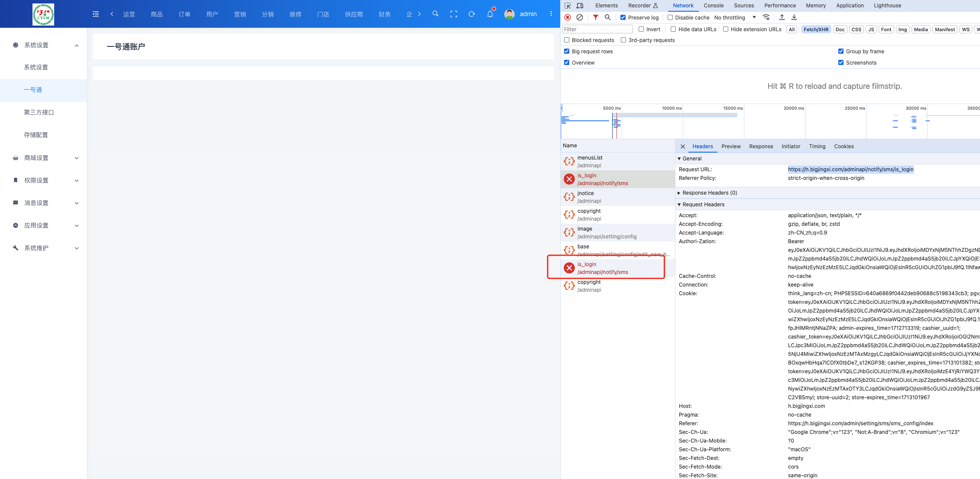Screen dimensions: 980x479
Task: Open the No throttling dropdown
Action: 735,17
